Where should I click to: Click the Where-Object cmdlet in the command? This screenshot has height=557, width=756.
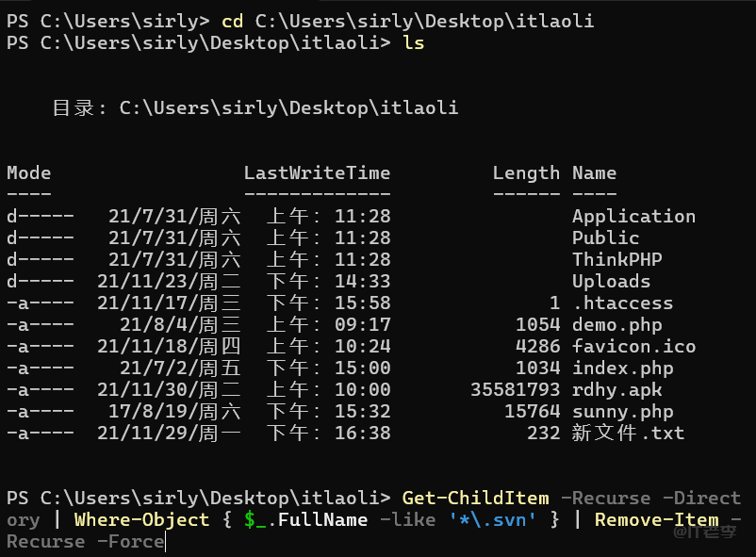click(x=141, y=520)
